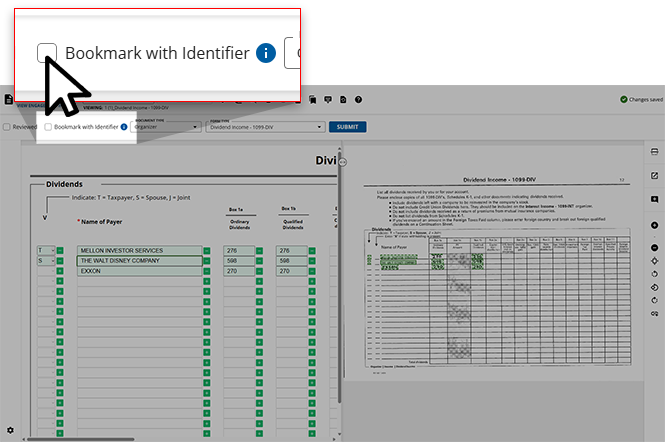Open the S code dropdown in the Walt Disney row

coord(46,261)
